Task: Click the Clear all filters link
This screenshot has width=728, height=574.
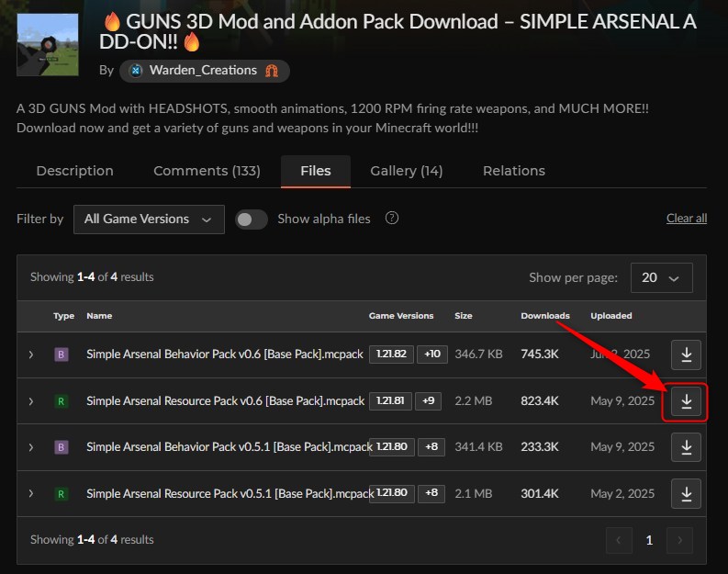Action: click(687, 219)
